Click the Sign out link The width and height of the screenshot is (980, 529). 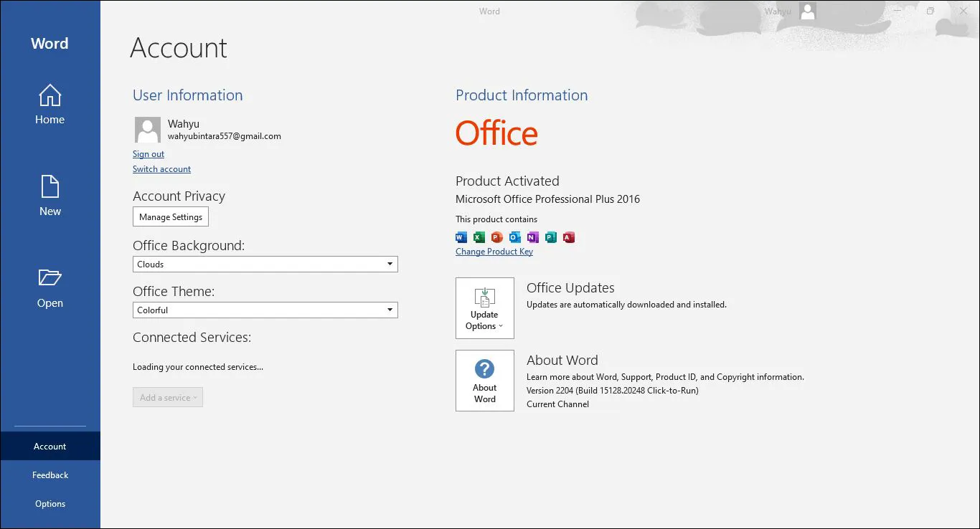[148, 153]
